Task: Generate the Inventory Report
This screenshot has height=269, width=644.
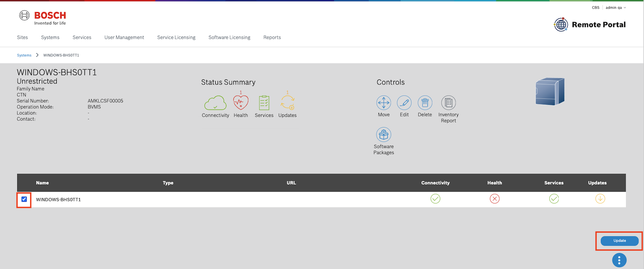Action: pyautogui.click(x=448, y=103)
